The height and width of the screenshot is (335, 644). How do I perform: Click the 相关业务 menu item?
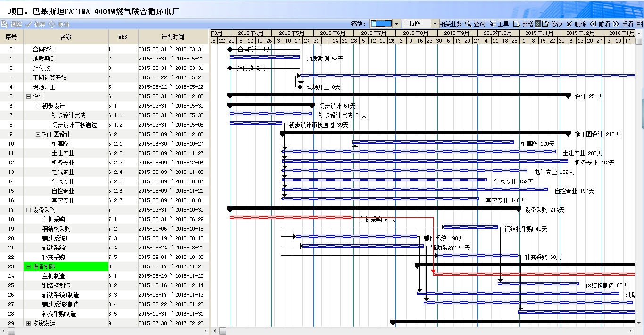451,24
